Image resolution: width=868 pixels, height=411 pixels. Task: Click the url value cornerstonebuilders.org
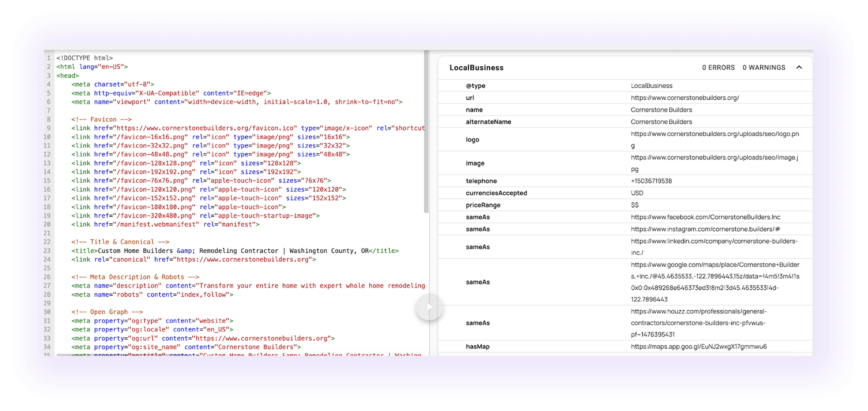tap(685, 98)
